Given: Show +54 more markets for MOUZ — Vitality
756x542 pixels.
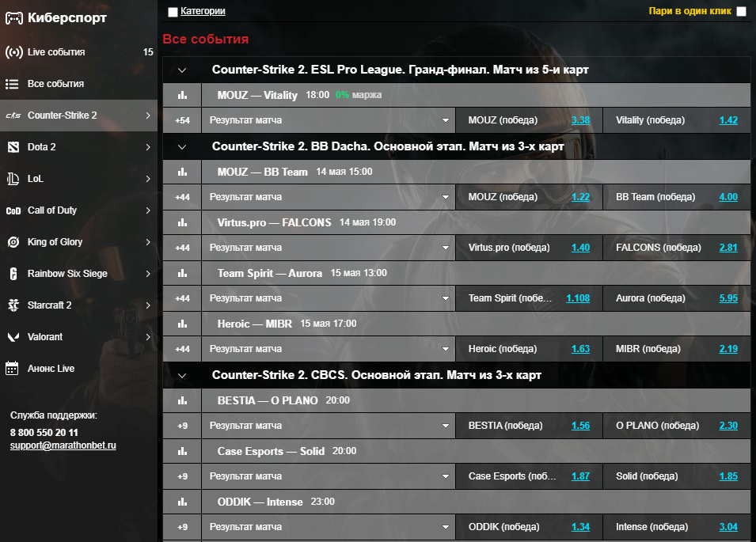Looking at the screenshot, I should (182, 120).
